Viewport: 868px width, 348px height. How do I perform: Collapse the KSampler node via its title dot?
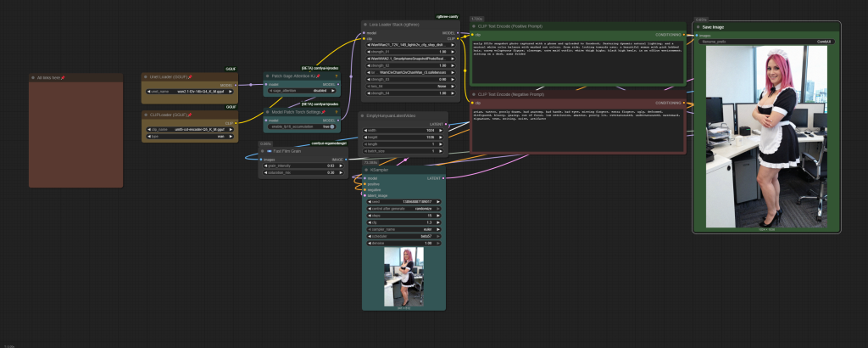[367, 170]
